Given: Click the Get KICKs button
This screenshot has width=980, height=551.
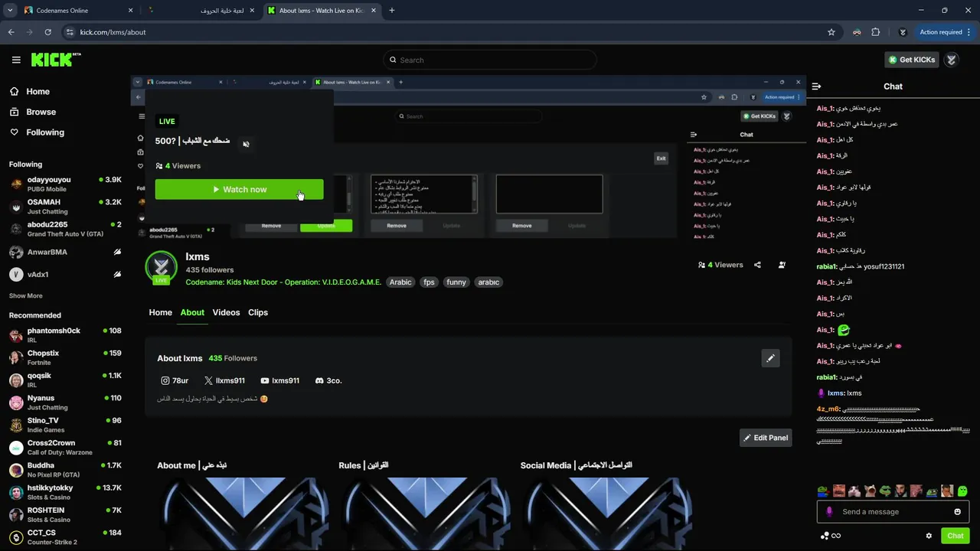Looking at the screenshot, I should coord(911,60).
